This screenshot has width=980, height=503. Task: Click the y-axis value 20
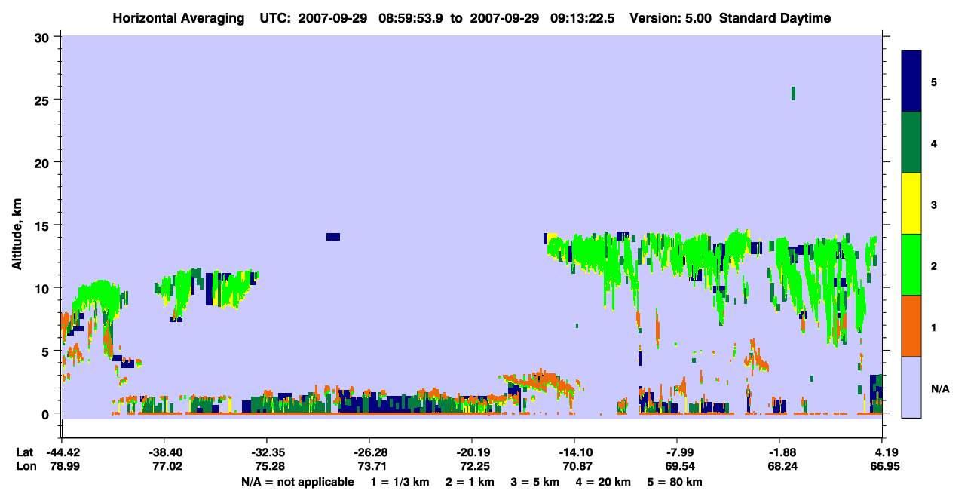[44, 162]
